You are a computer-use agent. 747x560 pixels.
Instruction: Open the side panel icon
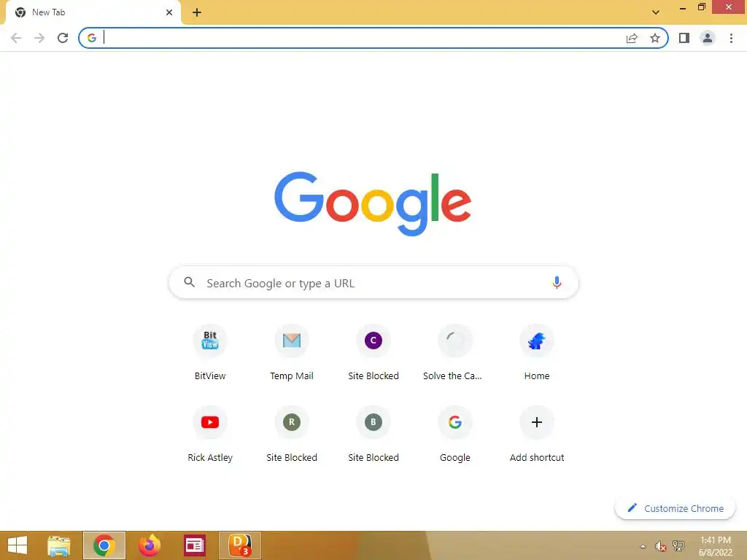pyautogui.click(x=684, y=38)
